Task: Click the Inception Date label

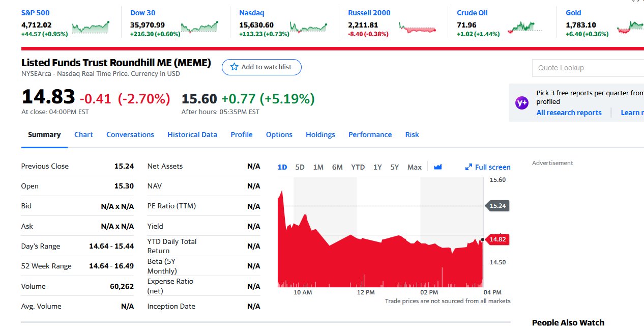Action: tap(171, 306)
